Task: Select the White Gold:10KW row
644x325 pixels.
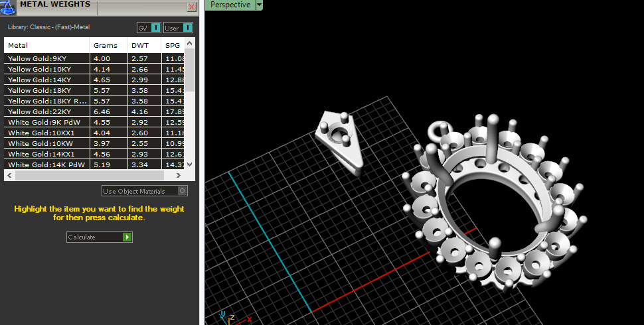Action: [94, 143]
